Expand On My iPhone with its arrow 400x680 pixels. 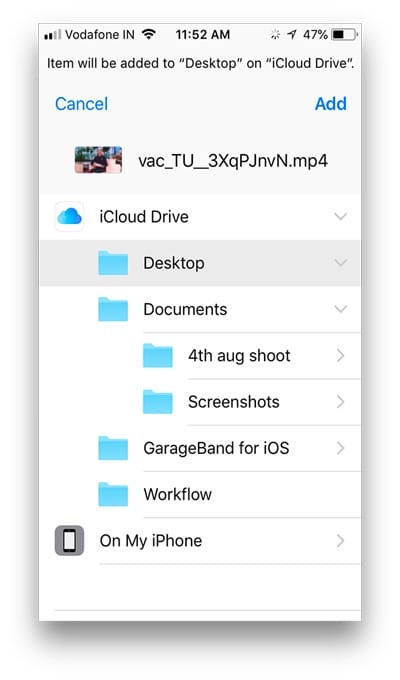tap(341, 541)
